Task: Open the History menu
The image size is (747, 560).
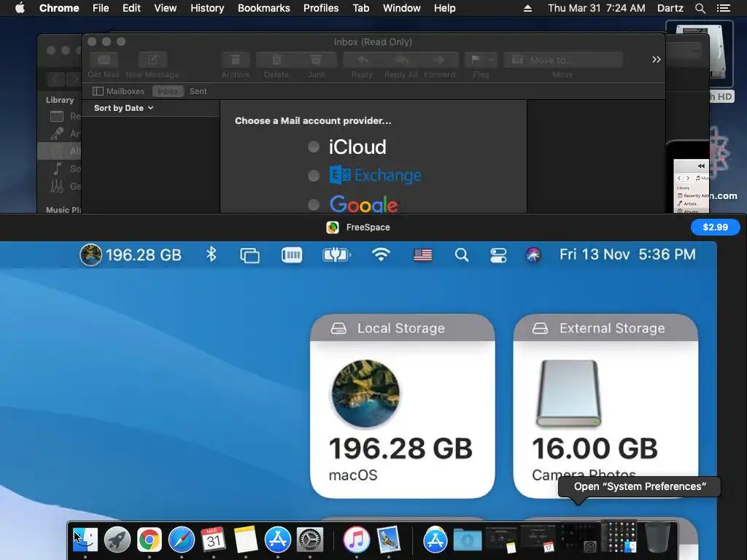Action: point(207,8)
